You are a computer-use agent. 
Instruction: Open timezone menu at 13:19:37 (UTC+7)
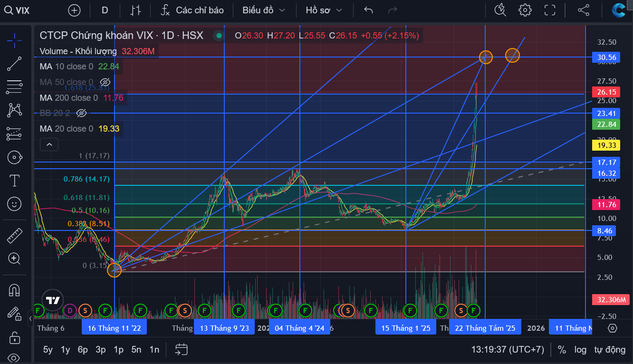pyautogui.click(x=508, y=350)
